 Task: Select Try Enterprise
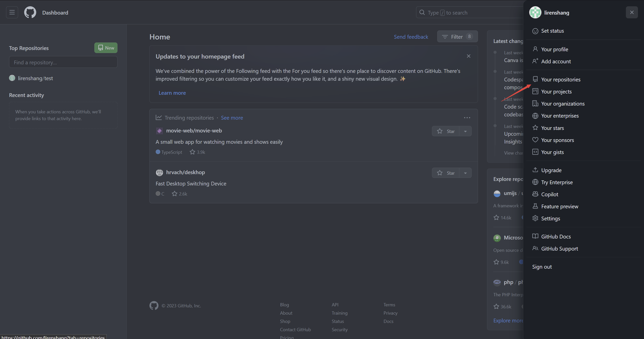[584, 182]
